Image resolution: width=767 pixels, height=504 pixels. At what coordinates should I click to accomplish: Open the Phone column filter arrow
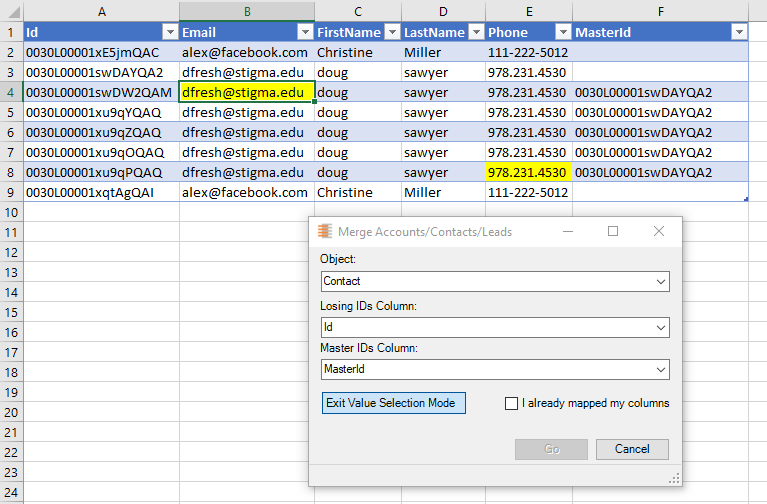[564, 32]
